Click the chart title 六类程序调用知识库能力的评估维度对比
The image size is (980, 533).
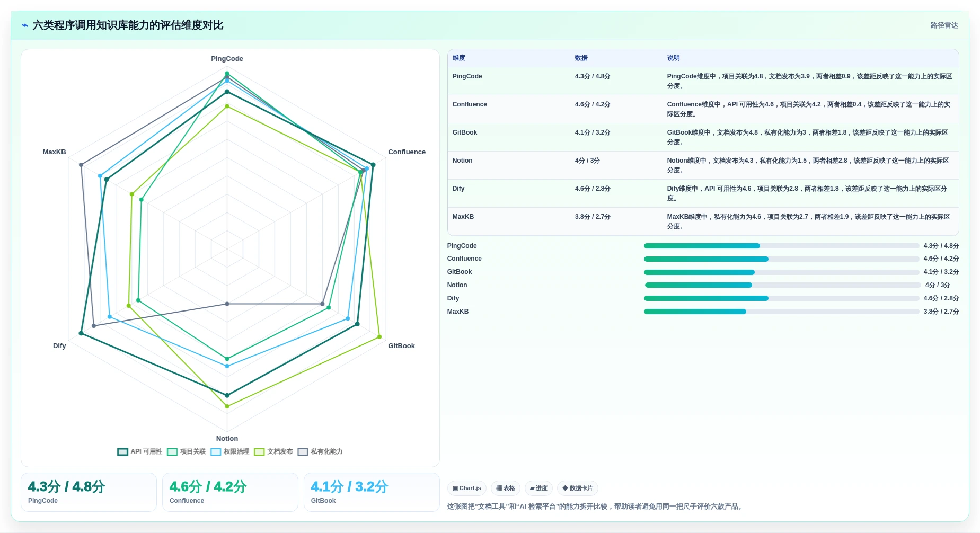tap(128, 25)
